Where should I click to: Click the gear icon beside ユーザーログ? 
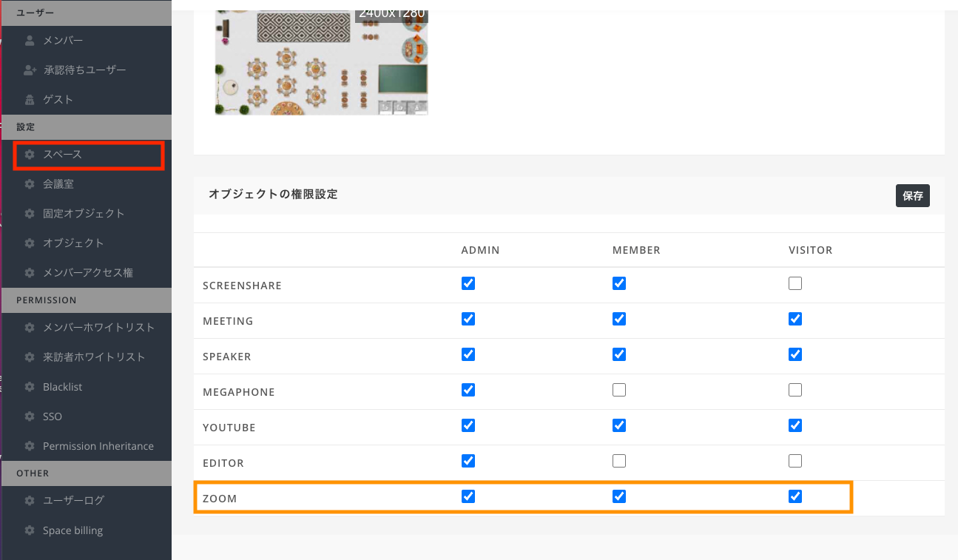[30, 501]
